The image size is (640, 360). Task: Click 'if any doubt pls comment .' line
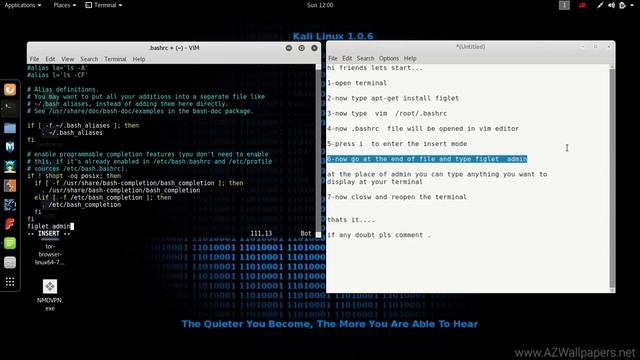point(379,235)
